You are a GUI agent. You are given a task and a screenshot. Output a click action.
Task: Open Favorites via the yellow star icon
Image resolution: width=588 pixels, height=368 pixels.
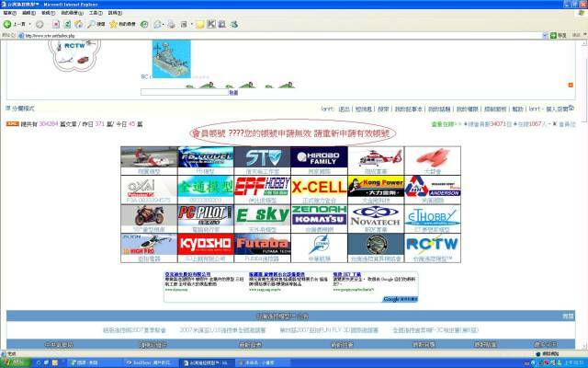(113, 25)
